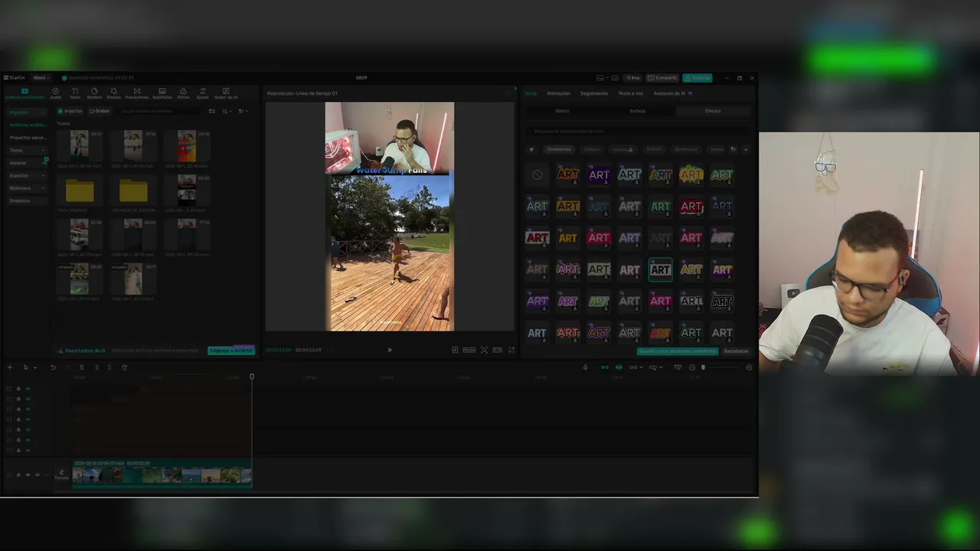Toggle visibility of the main video track
The image size is (980, 551).
[x=28, y=474]
